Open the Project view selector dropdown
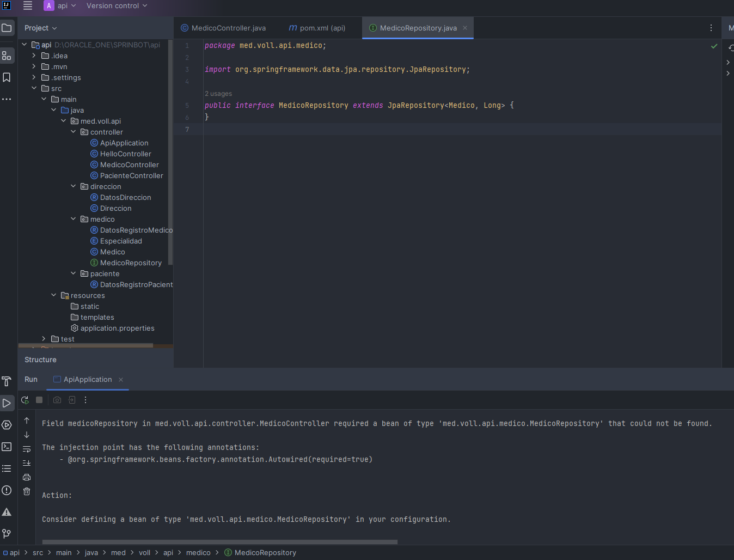The width and height of the screenshot is (734, 560). tap(41, 28)
